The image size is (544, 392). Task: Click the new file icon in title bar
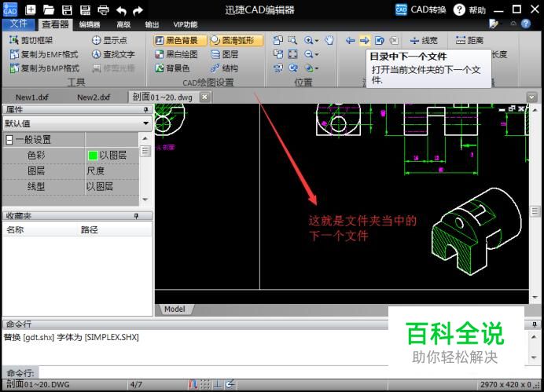tap(31, 9)
